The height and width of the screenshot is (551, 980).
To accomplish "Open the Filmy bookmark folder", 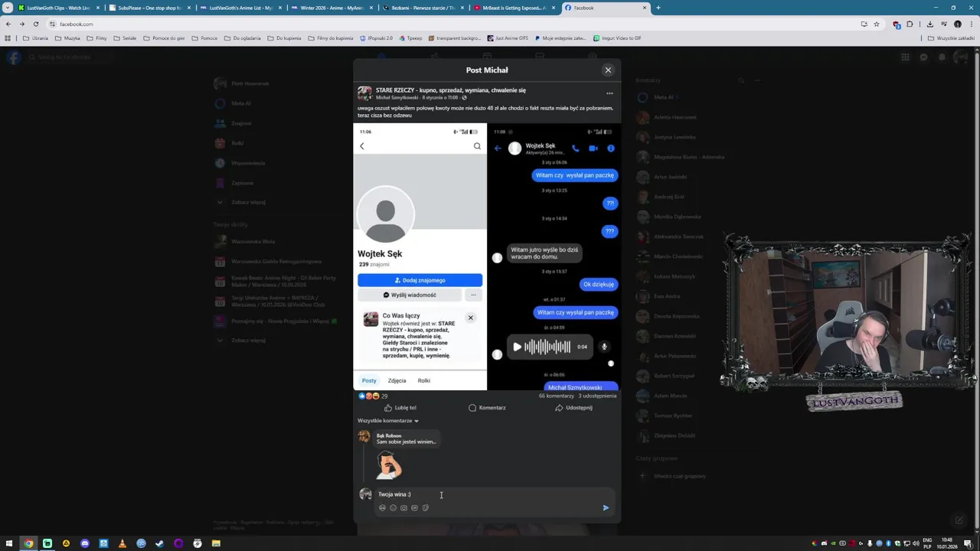I will click(x=97, y=37).
